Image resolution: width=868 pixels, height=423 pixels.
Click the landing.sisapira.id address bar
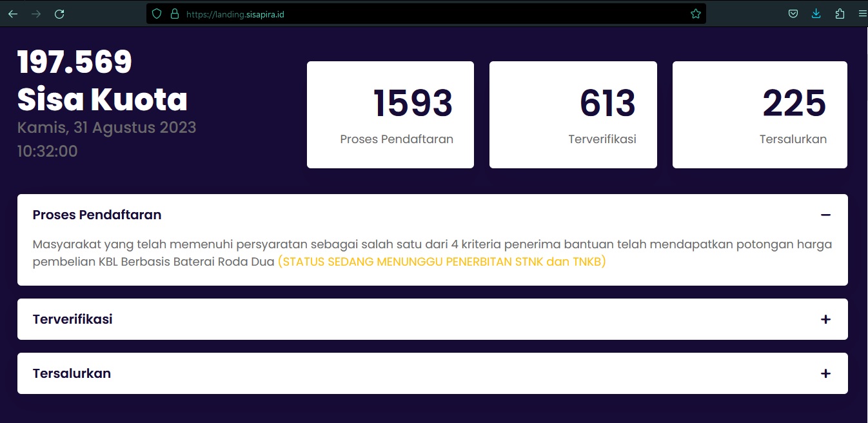click(x=426, y=14)
